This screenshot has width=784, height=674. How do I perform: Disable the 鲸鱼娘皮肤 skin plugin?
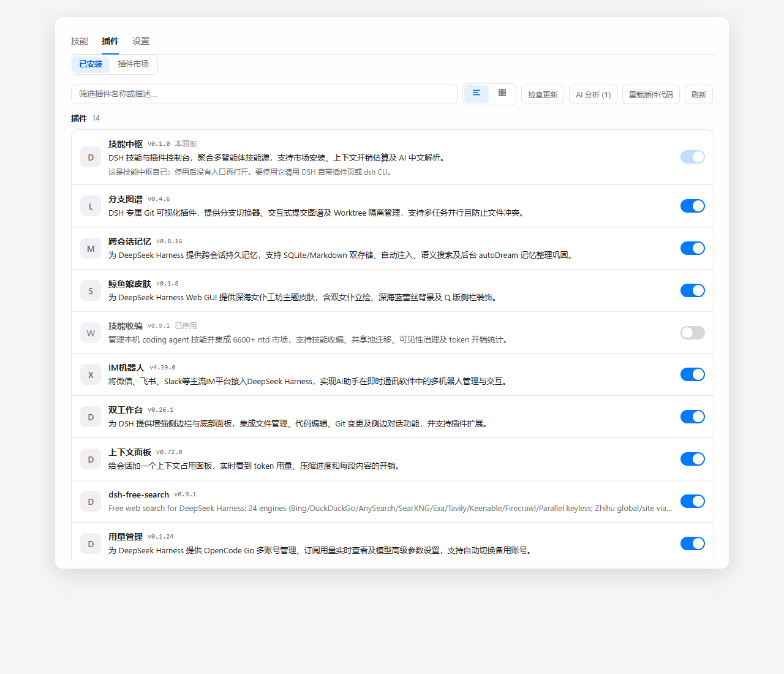click(693, 290)
